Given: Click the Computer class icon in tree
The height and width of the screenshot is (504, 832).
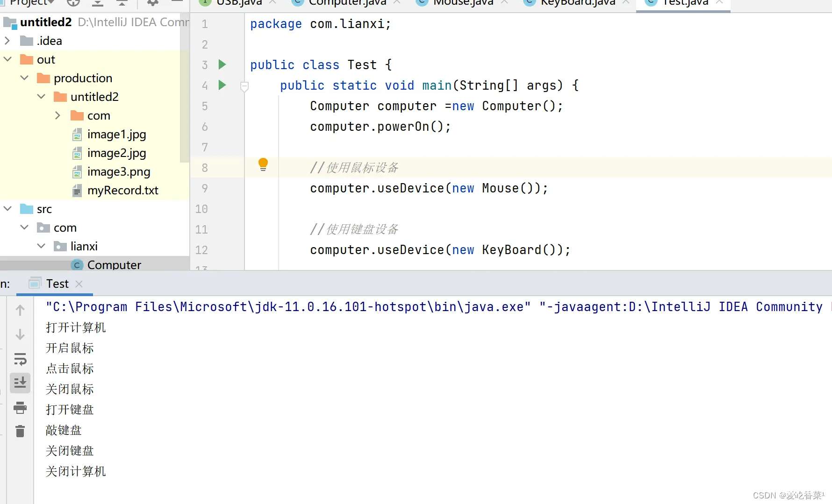Looking at the screenshot, I should click(x=77, y=265).
